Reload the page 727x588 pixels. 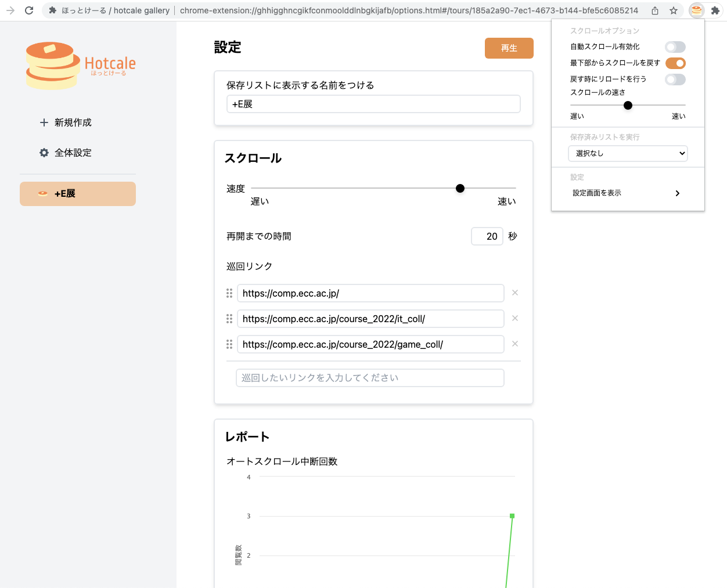click(29, 10)
